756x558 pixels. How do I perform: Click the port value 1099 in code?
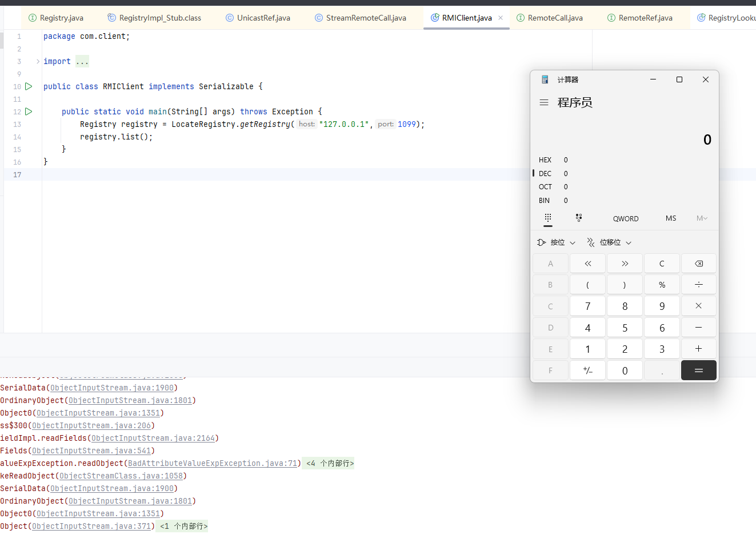[x=407, y=124]
